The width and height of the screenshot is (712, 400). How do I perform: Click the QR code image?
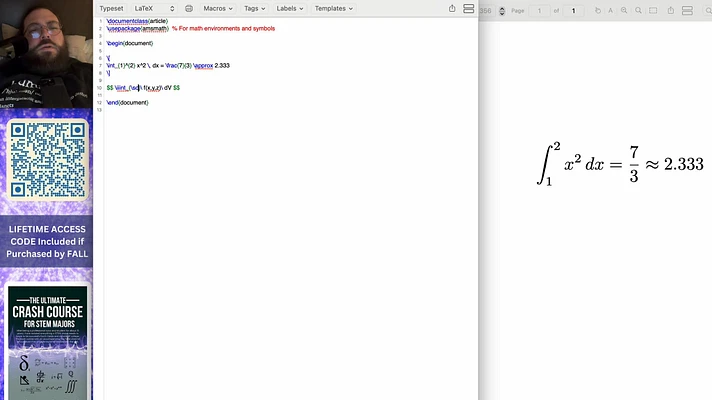tap(47, 160)
